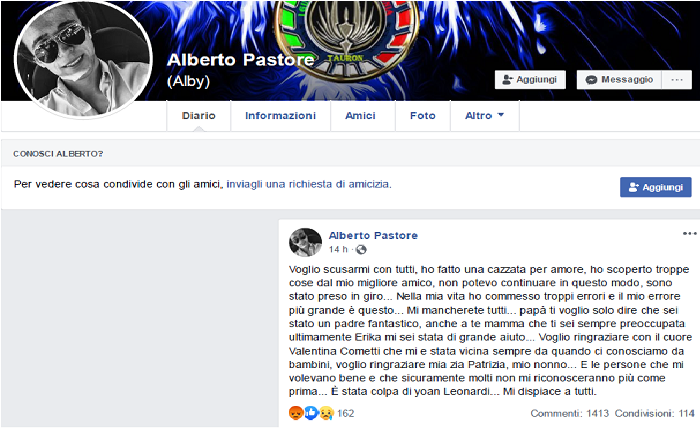This screenshot has height=429, width=700.
Task: Click the white Aggiungi button on cover
Action: [530, 80]
